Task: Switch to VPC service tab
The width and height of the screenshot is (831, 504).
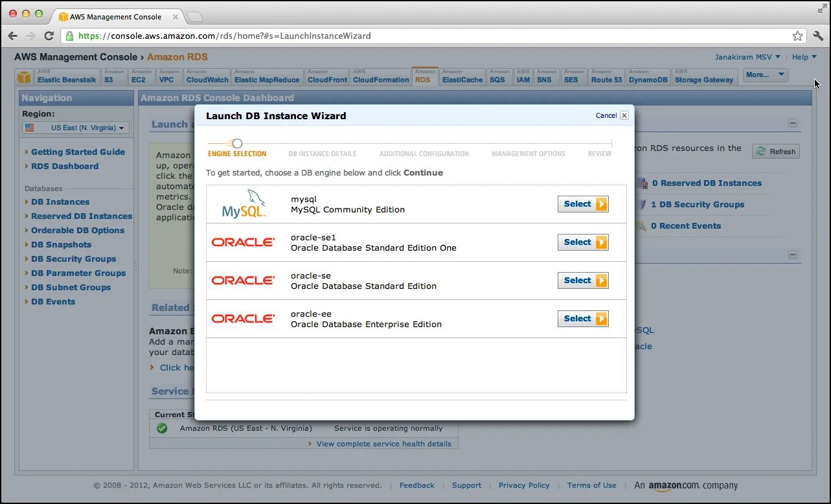Action: [x=168, y=76]
